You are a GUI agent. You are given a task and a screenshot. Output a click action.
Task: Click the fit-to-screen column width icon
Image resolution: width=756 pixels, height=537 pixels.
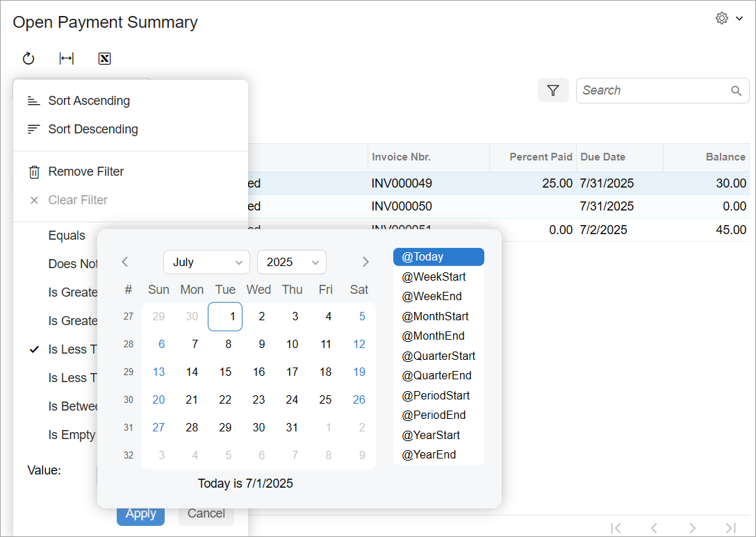[67, 58]
